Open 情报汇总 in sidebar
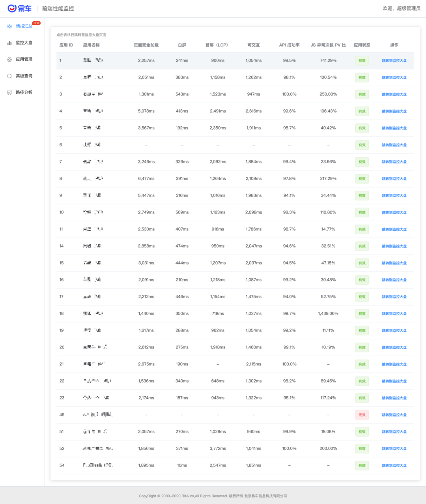Screen dimensions: 426x504 (x=24, y=26)
